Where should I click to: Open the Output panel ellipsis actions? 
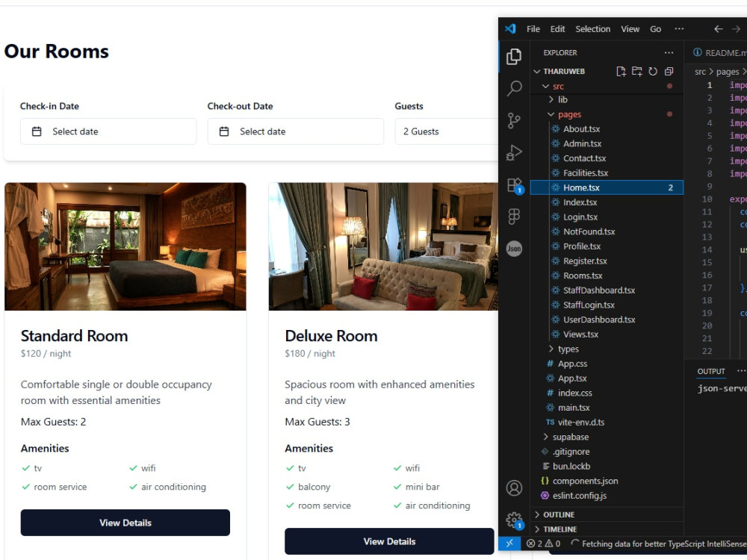pos(741,371)
